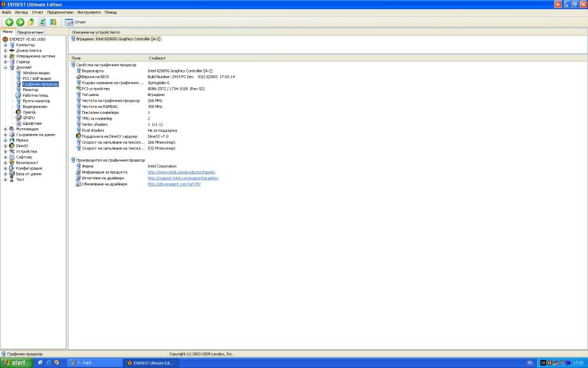Click the База от данни icon
This screenshot has width=588, height=368.
coord(11,174)
